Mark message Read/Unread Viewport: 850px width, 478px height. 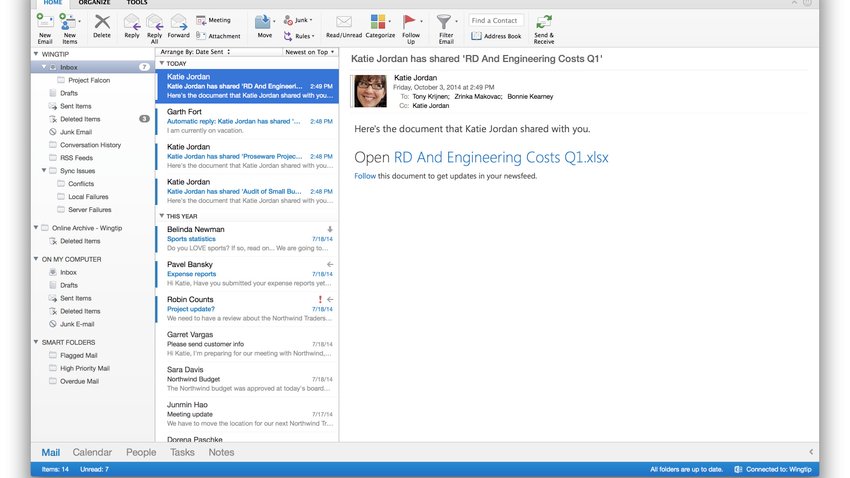point(344,27)
